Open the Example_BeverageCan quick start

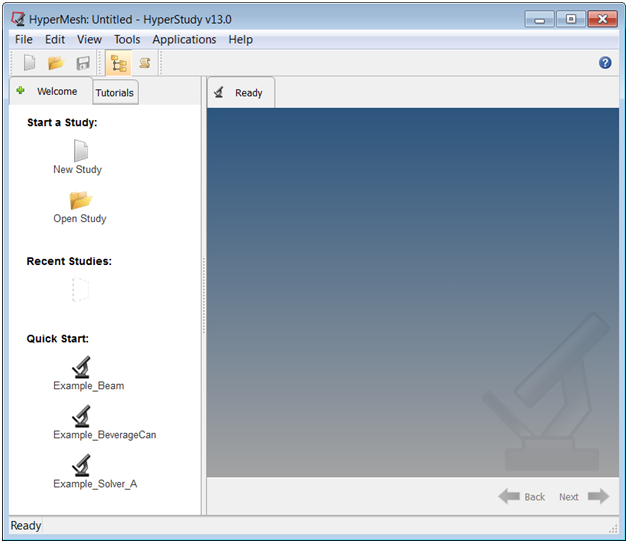click(82, 417)
